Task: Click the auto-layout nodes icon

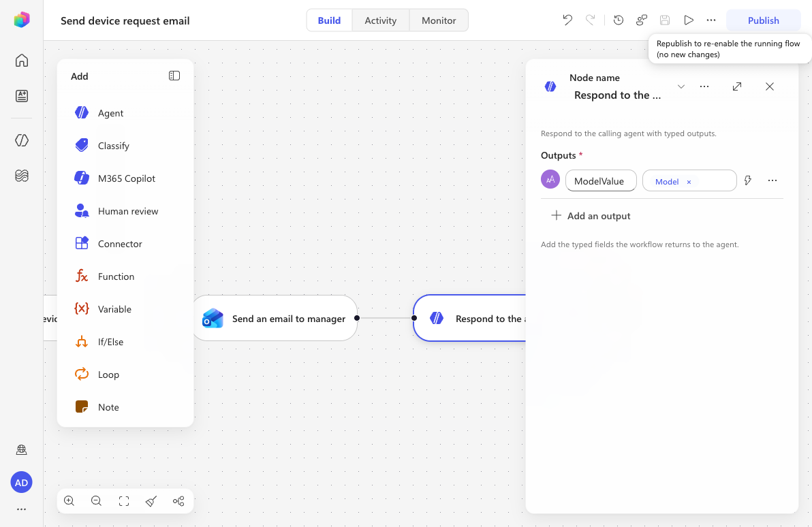Action: tap(178, 500)
